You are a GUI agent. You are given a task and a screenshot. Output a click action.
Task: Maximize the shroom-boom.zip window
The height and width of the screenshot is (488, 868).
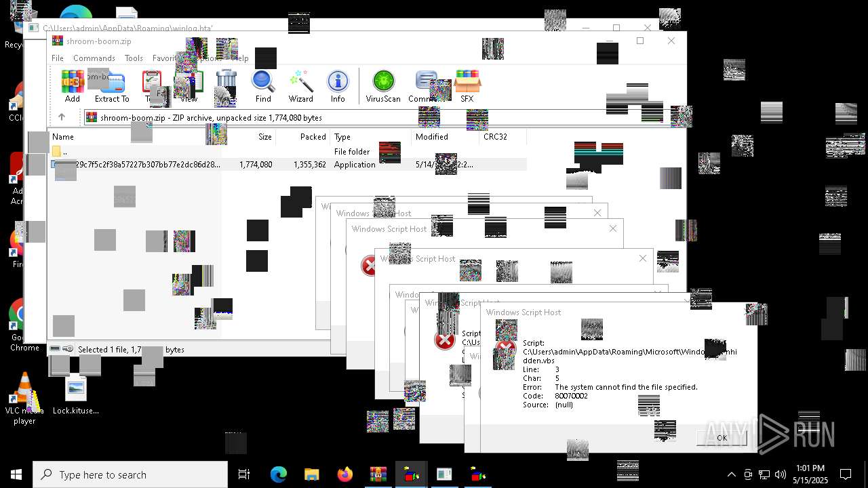pos(640,41)
